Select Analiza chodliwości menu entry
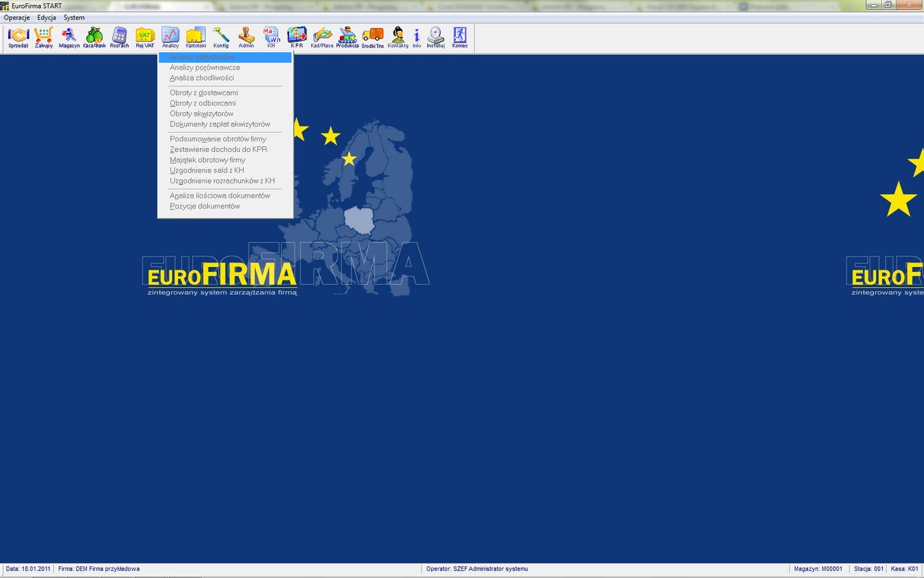The image size is (924, 578). (x=225, y=78)
